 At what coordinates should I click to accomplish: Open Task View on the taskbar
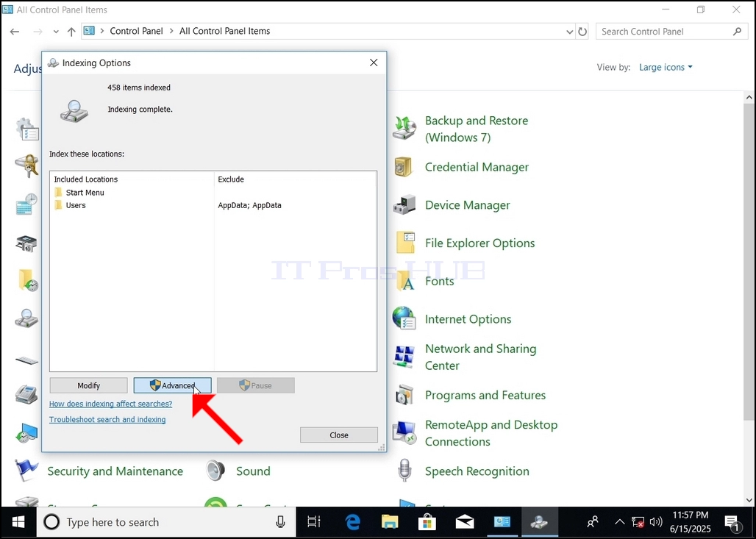314,521
